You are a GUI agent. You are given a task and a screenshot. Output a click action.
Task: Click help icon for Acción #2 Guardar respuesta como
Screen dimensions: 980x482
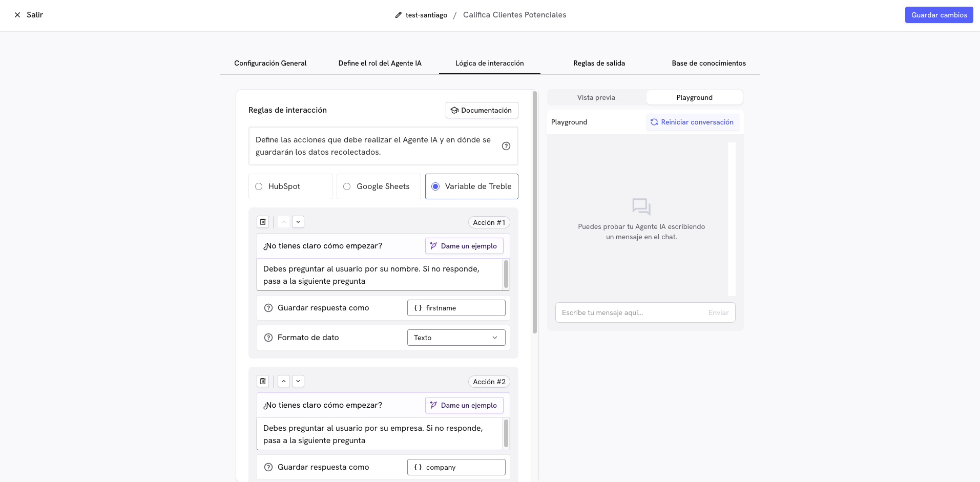(x=268, y=467)
